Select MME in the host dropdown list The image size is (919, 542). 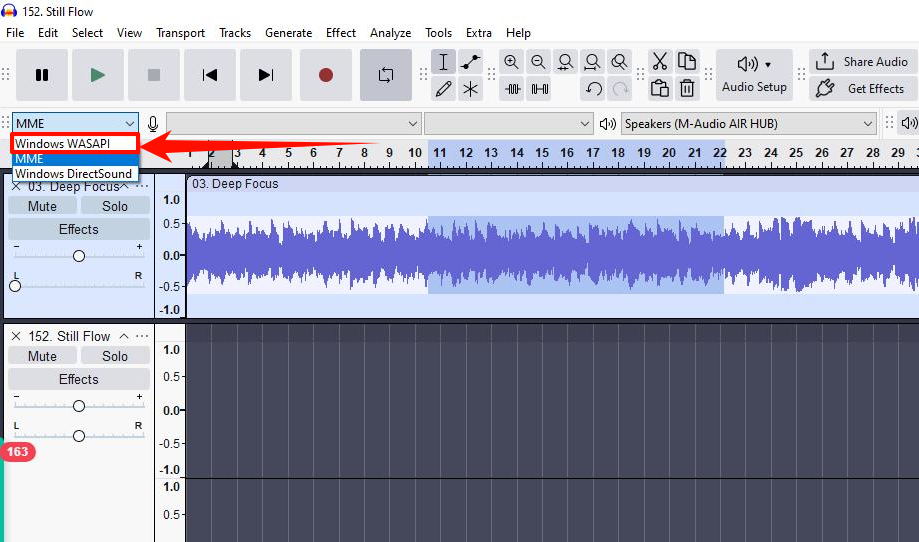[75, 159]
